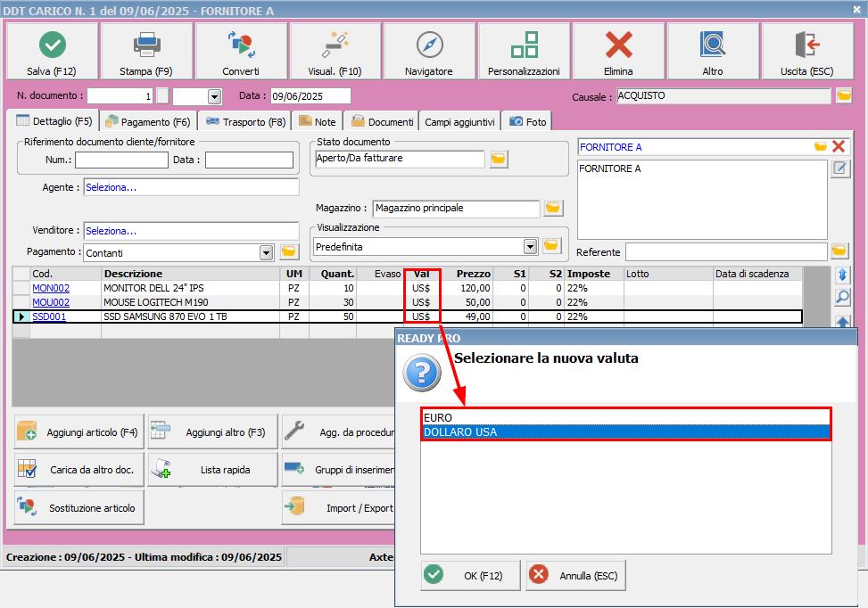The height and width of the screenshot is (608, 868).
Task: Open the Campi aggiuntivi tab
Action: [x=459, y=122]
